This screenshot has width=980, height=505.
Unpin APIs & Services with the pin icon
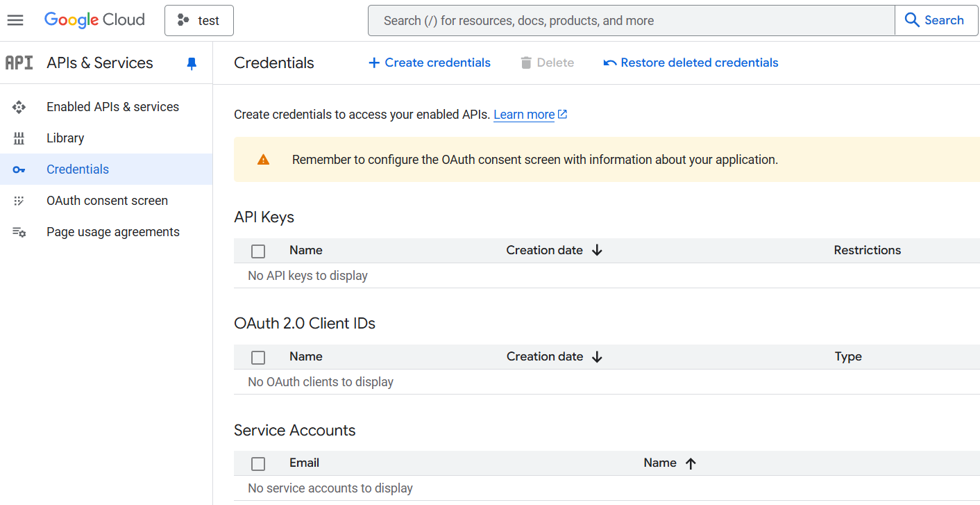coord(192,64)
